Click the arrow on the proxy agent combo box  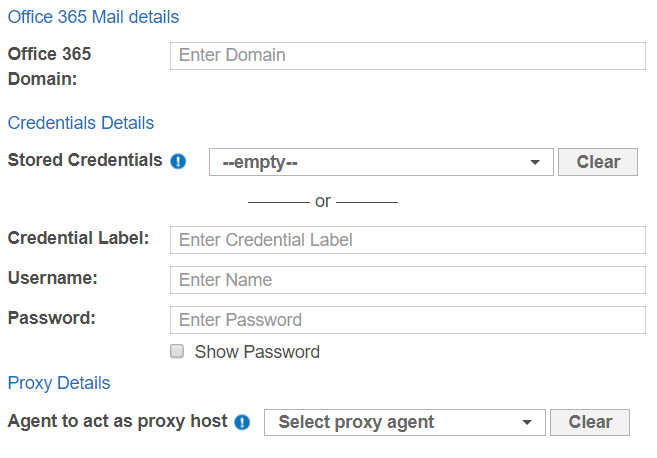click(527, 422)
